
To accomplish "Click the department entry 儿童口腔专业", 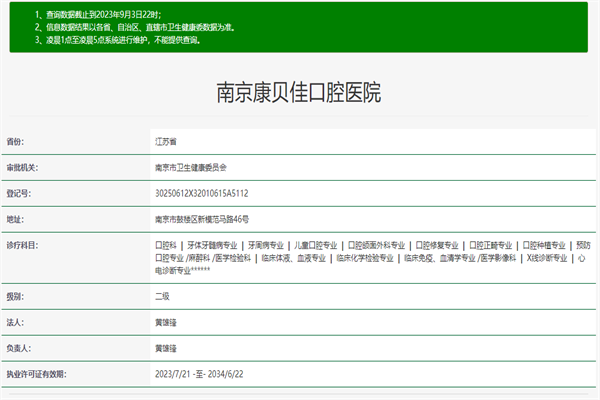I will (x=315, y=245).
